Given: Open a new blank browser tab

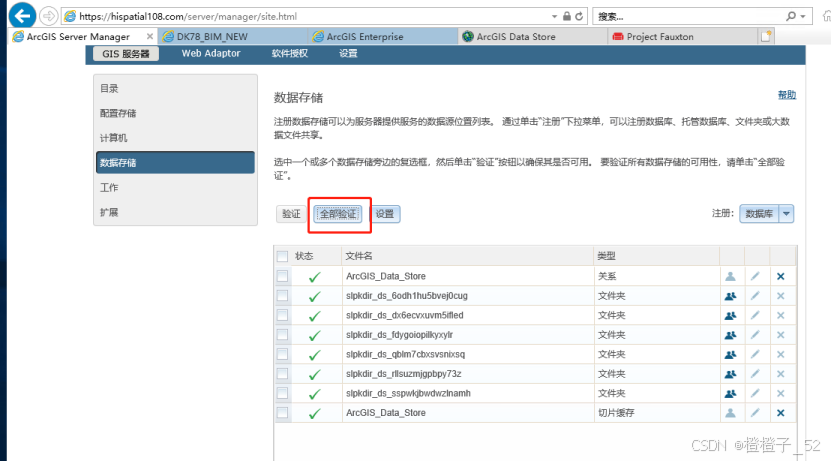Looking at the screenshot, I should click(766, 36).
